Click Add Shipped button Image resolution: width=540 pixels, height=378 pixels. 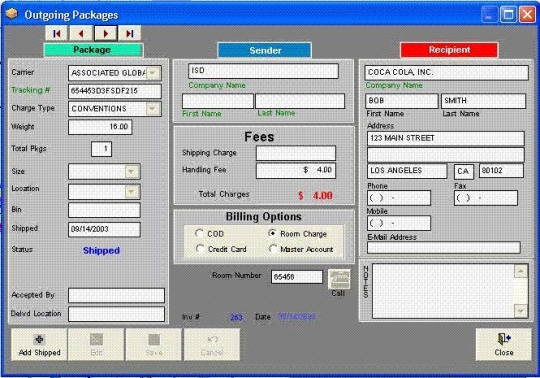(x=39, y=344)
